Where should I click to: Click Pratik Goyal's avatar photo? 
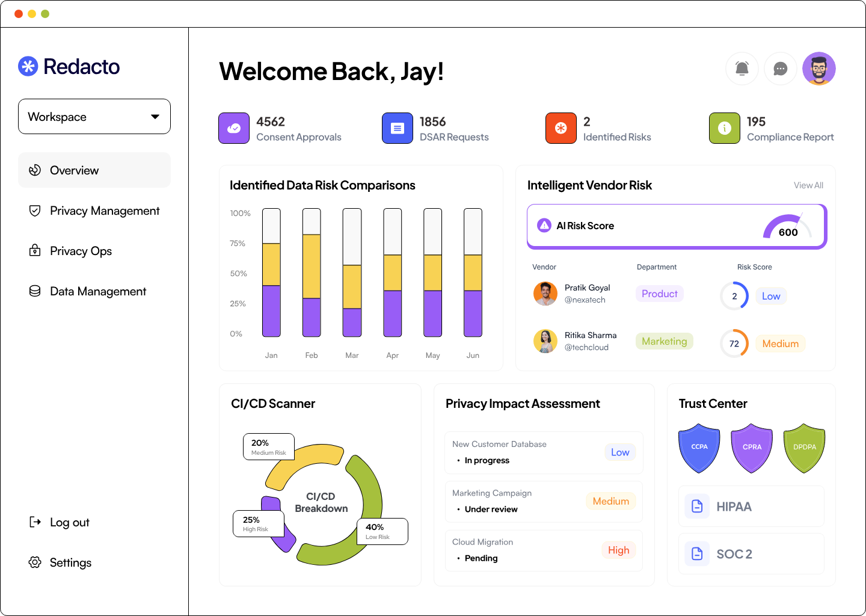[545, 294]
